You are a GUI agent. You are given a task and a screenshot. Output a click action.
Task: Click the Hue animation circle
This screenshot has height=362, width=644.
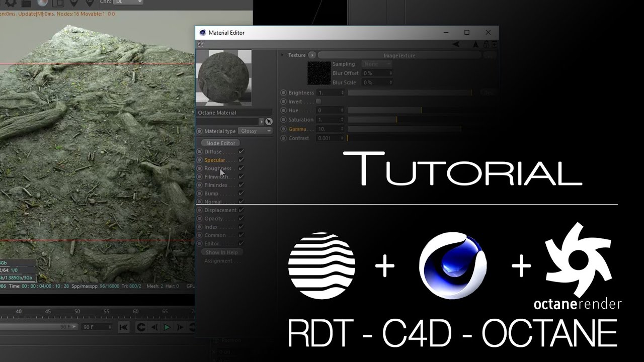(284, 110)
